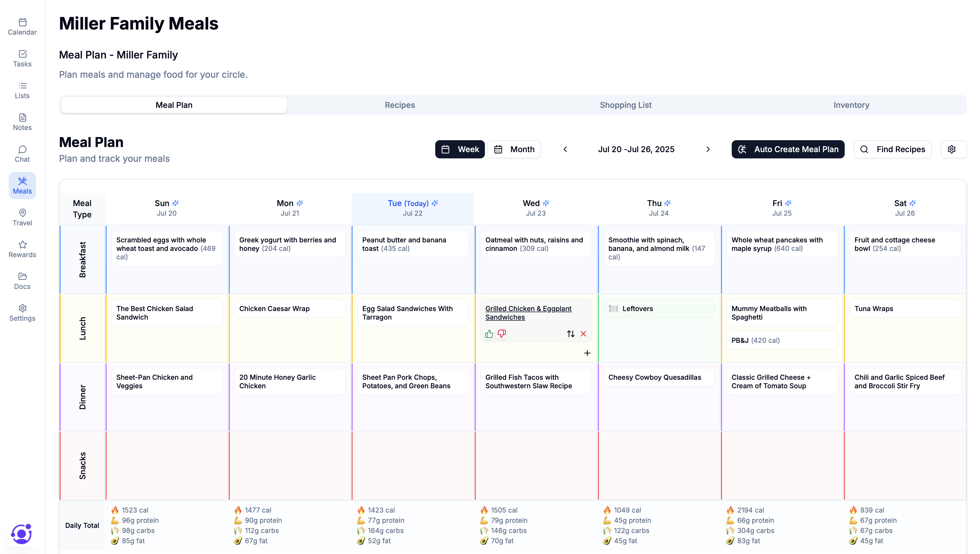Open Rewards in the sidebar

pyautogui.click(x=22, y=249)
